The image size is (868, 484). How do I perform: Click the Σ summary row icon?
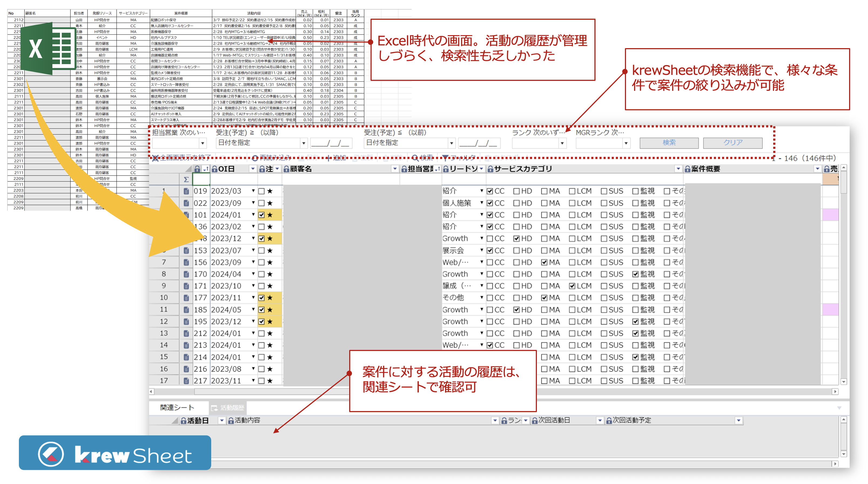[x=186, y=180]
